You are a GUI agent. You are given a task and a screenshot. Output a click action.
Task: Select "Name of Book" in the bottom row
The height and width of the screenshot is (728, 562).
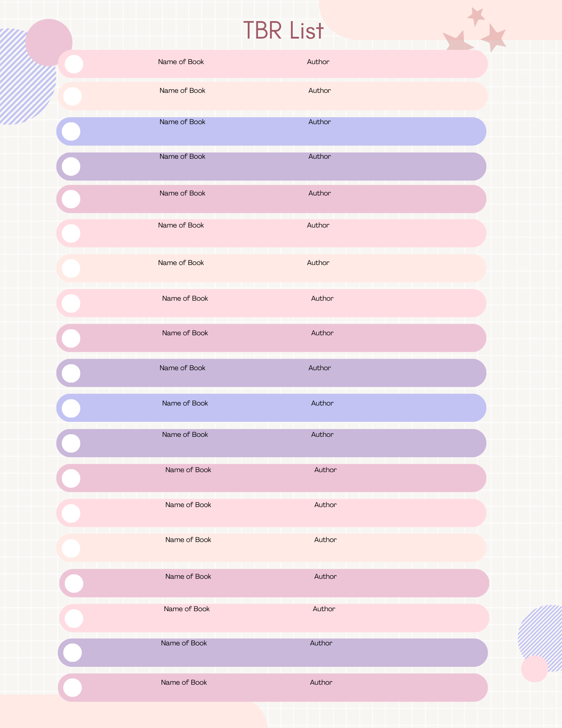click(x=184, y=682)
